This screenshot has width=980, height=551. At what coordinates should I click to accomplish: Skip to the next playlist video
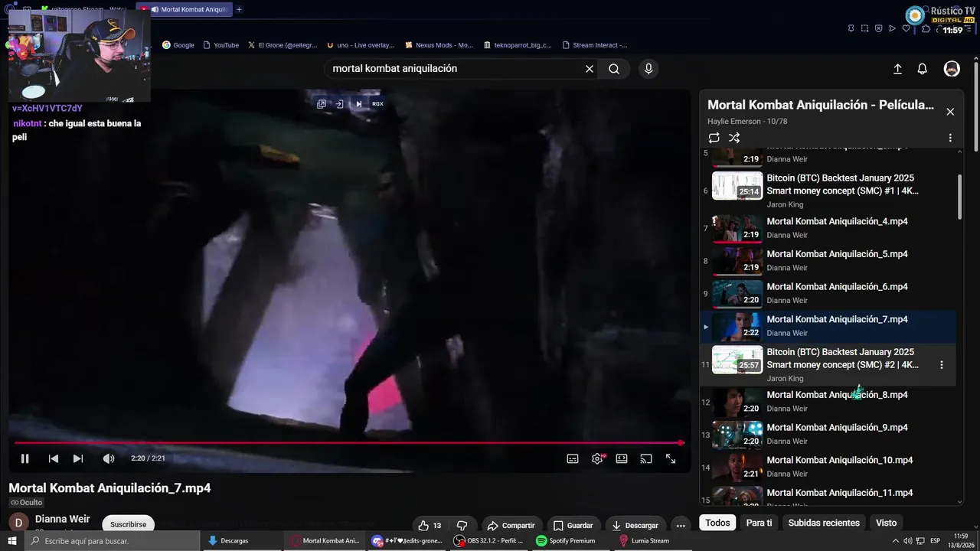(78, 458)
